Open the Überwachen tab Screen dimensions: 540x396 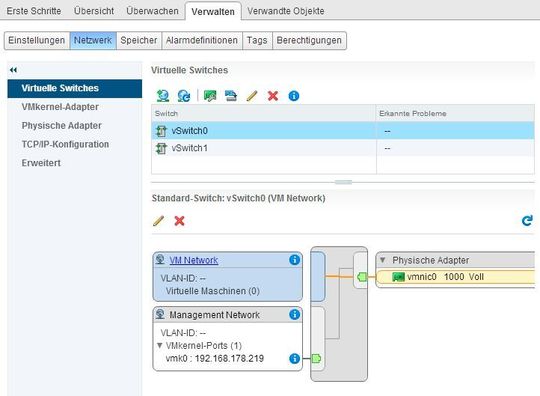click(152, 11)
